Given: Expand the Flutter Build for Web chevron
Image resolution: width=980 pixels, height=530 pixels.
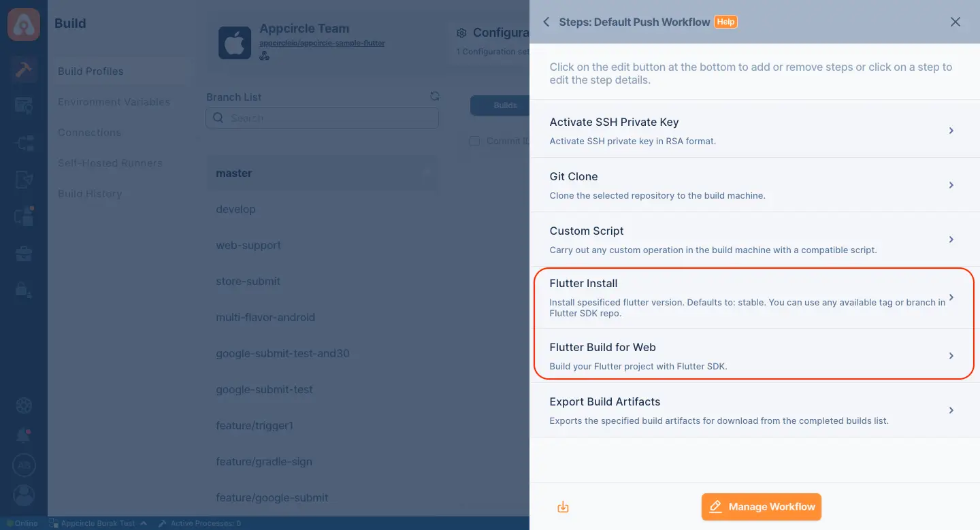Looking at the screenshot, I should [x=951, y=356].
